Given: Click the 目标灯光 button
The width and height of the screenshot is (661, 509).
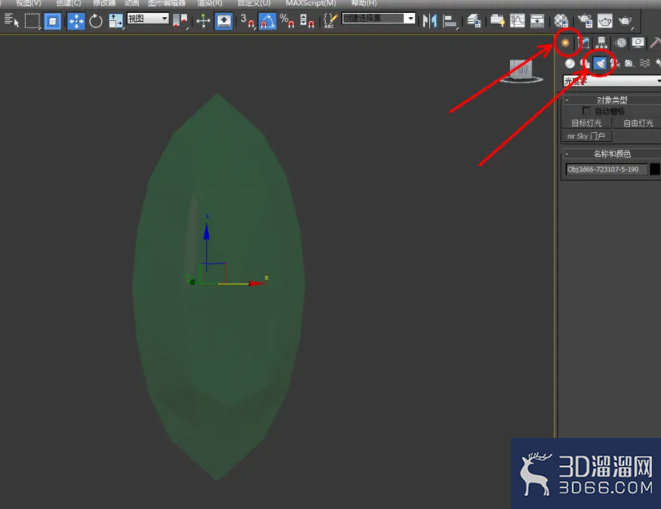Looking at the screenshot, I should pyautogui.click(x=586, y=123).
